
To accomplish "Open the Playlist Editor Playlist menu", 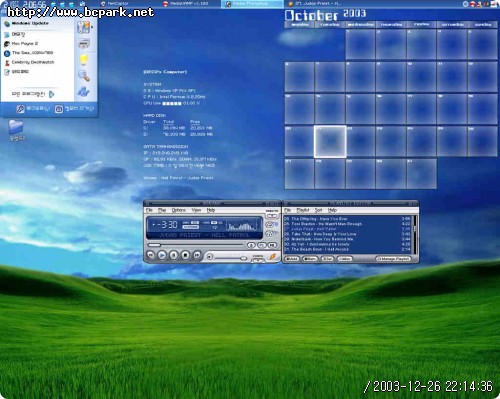I will click(303, 210).
